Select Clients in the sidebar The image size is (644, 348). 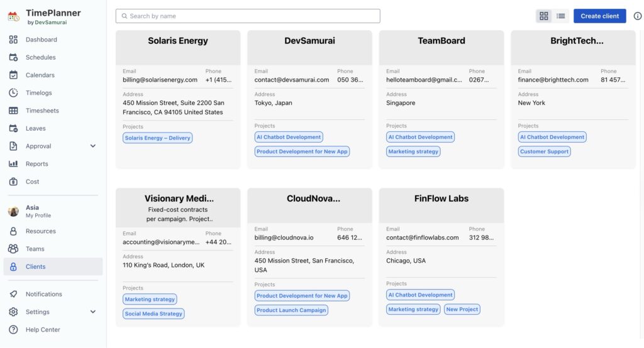pos(53,266)
